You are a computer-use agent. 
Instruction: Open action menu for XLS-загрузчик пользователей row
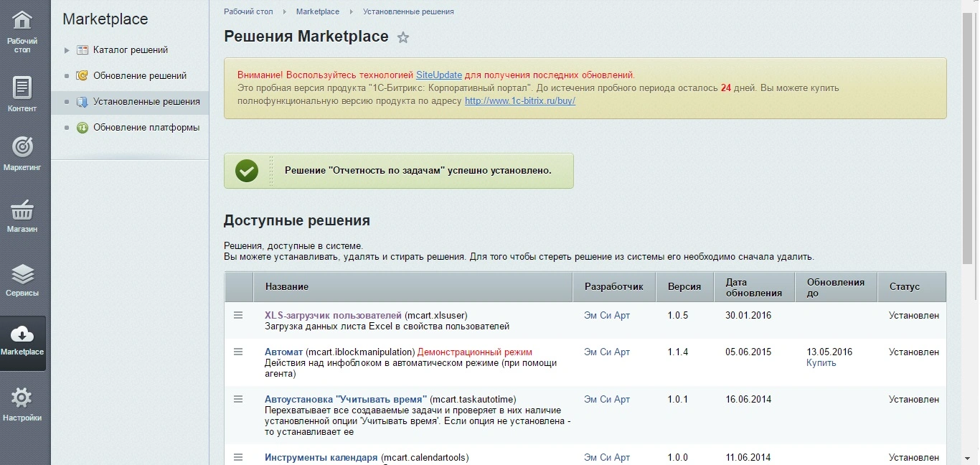[238, 315]
